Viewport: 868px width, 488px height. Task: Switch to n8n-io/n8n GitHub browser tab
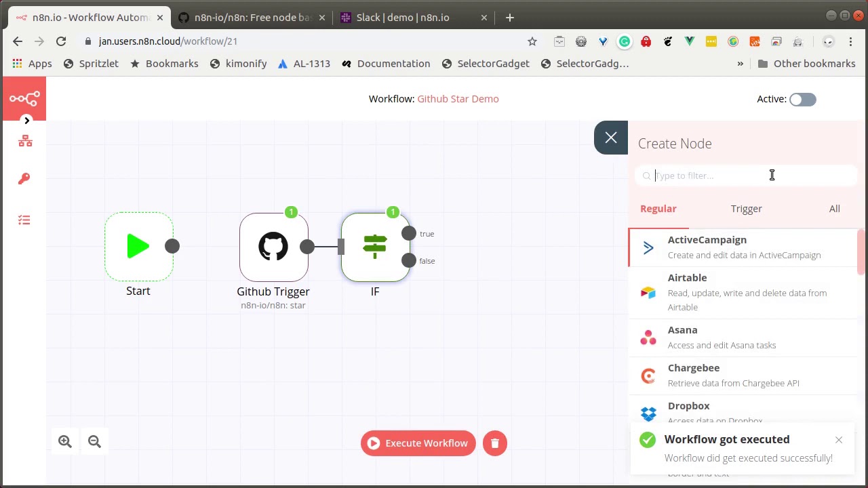pos(253,18)
